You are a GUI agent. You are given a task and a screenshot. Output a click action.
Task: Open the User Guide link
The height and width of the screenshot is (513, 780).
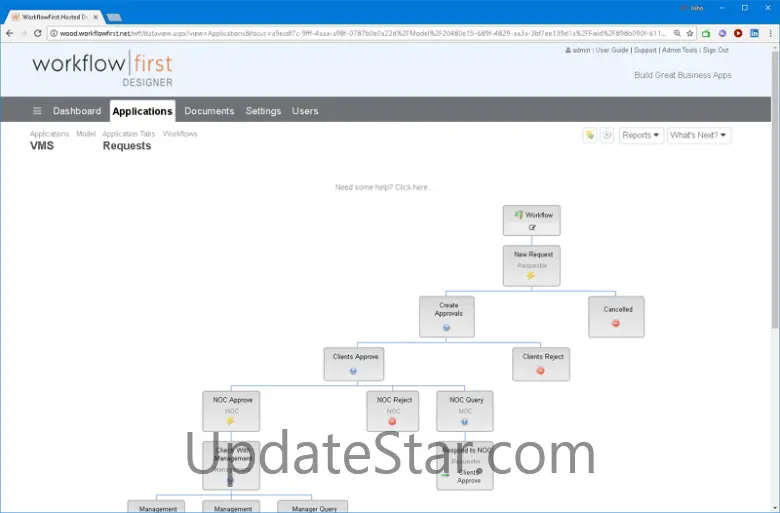pos(611,50)
